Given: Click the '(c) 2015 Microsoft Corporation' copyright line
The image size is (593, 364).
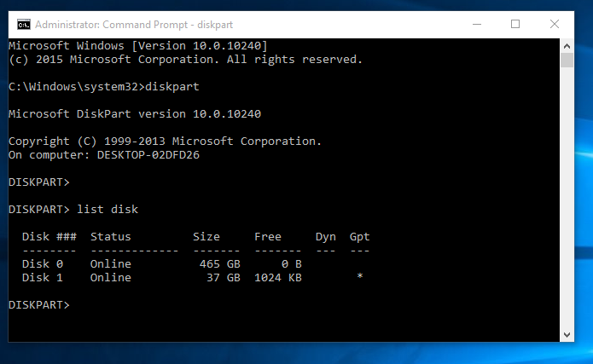Looking at the screenshot, I should click(x=185, y=60).
